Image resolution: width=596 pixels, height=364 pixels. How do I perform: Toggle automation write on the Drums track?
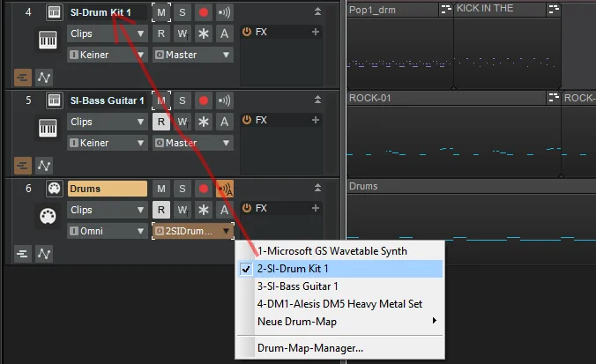[x=183, y=210]
